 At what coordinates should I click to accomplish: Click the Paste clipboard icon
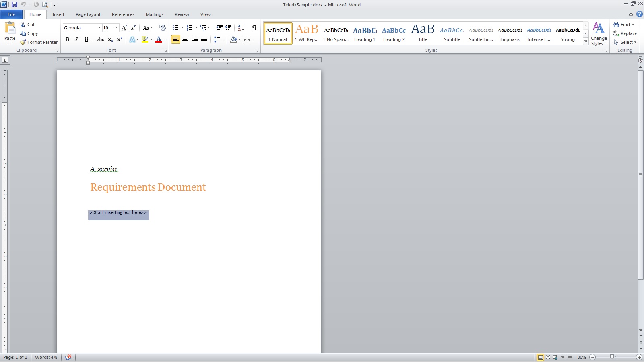click(x=10, y=28)
